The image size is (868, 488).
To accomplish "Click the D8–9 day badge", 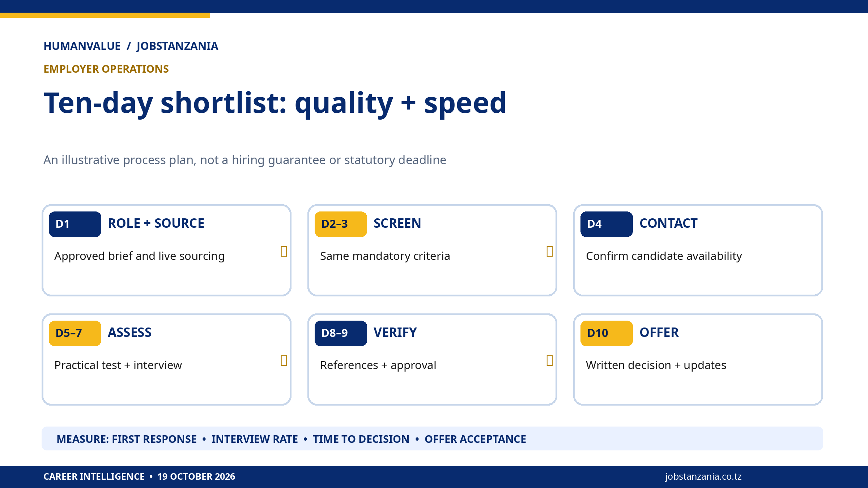I will [341, 333].
